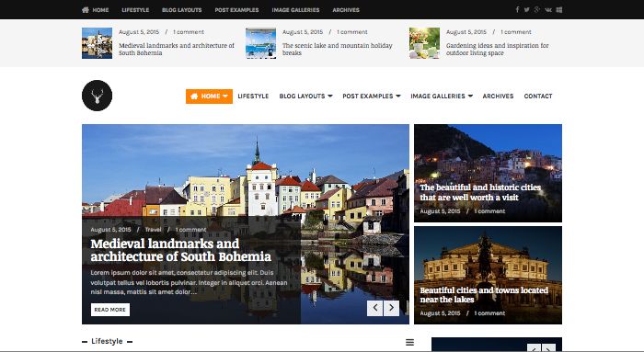The height and width of the screenshot is (352, 644).
Task: Open the gardening ideas post thumbnail
Action: click(x=424, y=43)
